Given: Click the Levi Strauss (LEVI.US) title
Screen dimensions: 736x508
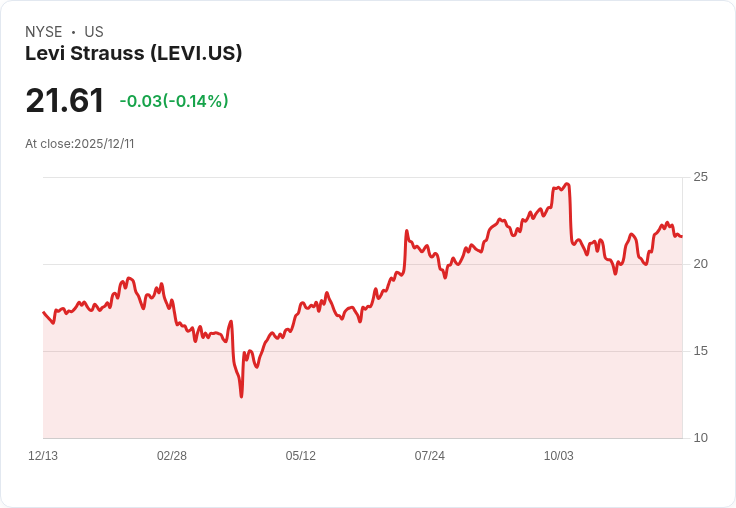Looking at the screenshot, I should 133,53.
